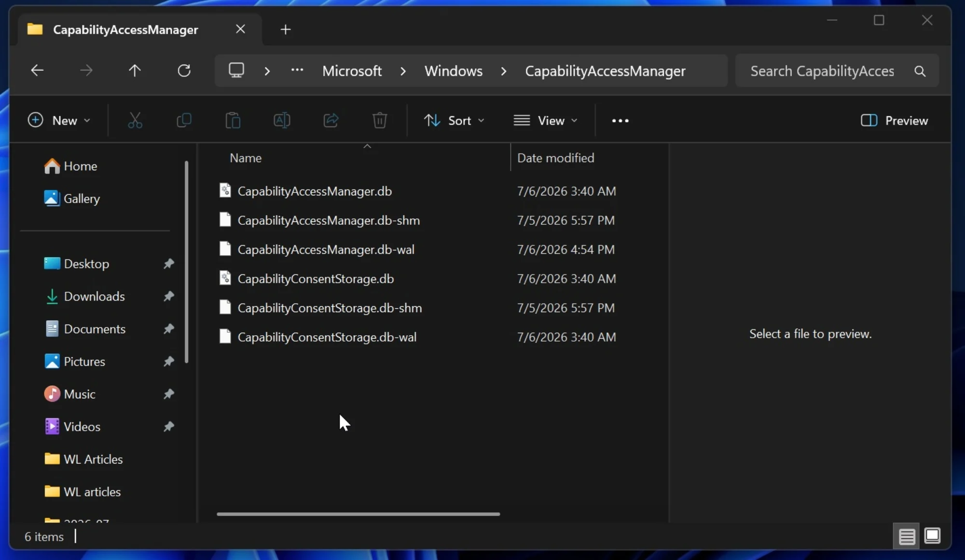Click the pin icon next to Music
The height and width of the screenshot is (560, 965).
click(168, 394)
